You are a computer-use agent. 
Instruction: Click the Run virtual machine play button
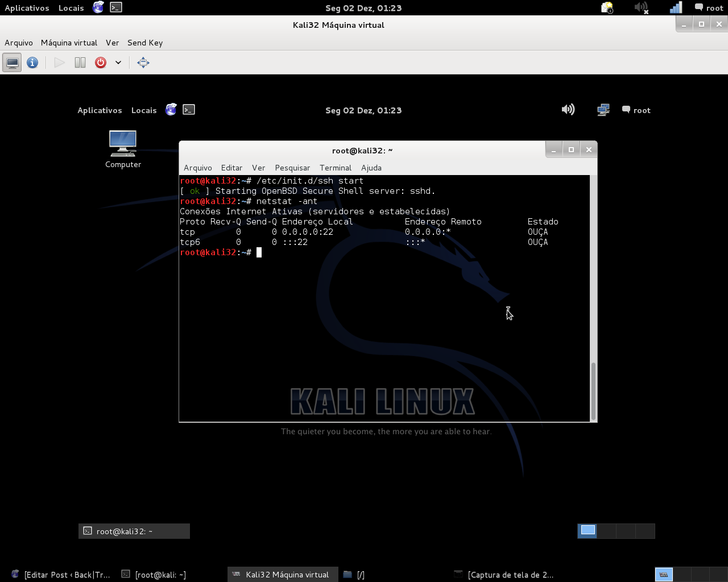(x=59, y=63)
